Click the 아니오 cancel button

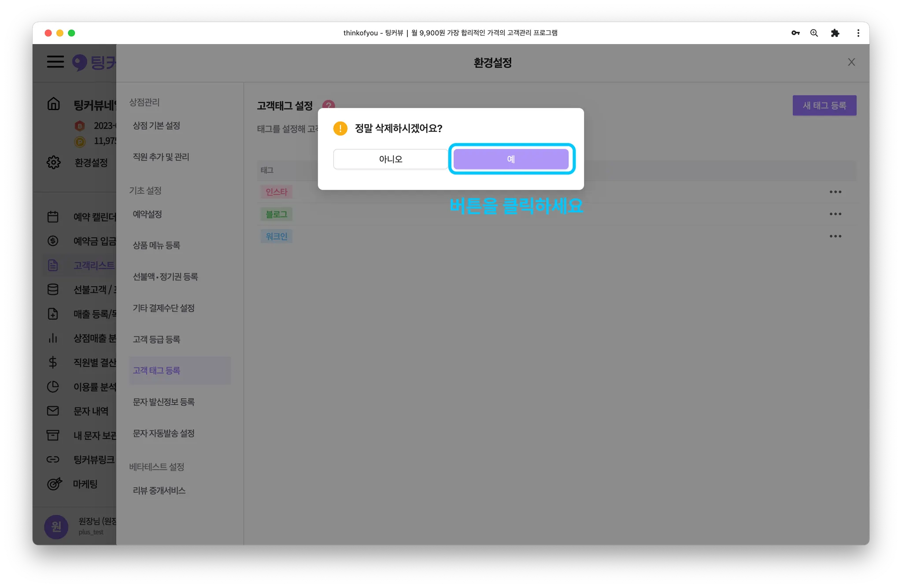click(x=390, y=159)
